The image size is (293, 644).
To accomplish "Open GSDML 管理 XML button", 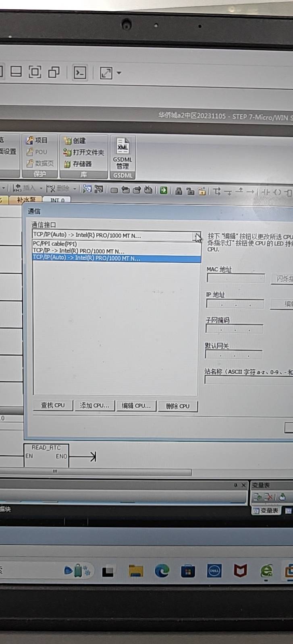I will [x=123, y=153].
